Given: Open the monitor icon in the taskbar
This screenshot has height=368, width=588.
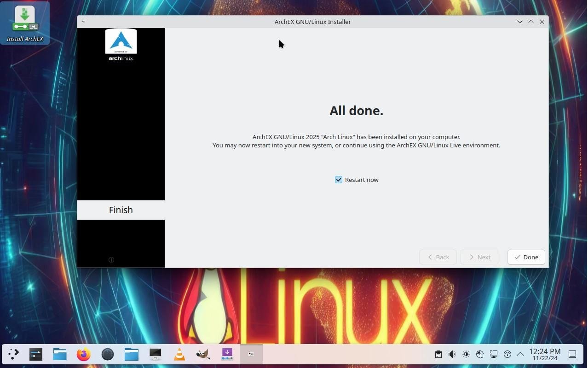Looking at the screenshot, I should [155, 354].
